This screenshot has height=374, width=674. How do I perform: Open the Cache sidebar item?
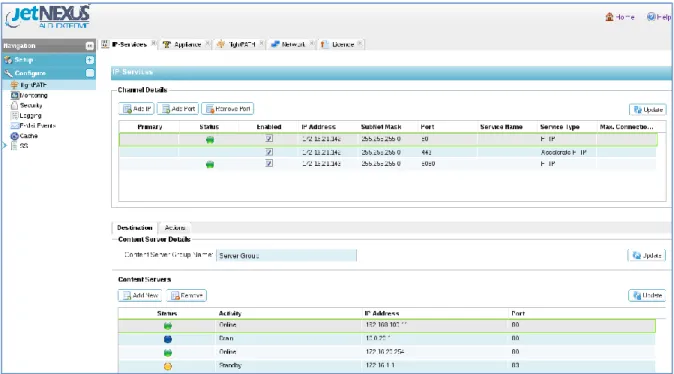(x=25, y=136)
